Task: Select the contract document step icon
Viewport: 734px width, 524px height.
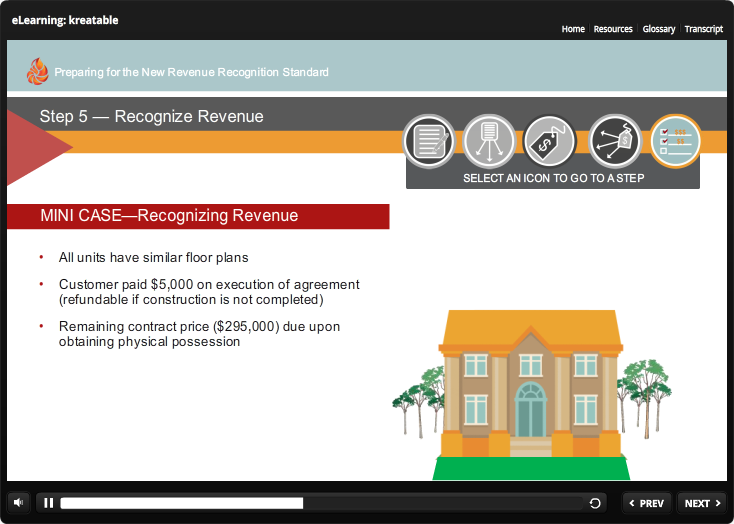Action: [429, 141]
